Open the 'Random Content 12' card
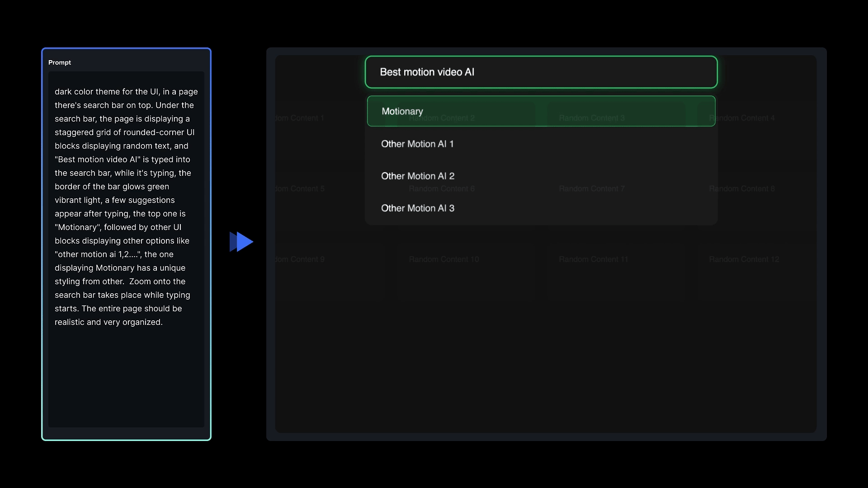 (744, 259)
